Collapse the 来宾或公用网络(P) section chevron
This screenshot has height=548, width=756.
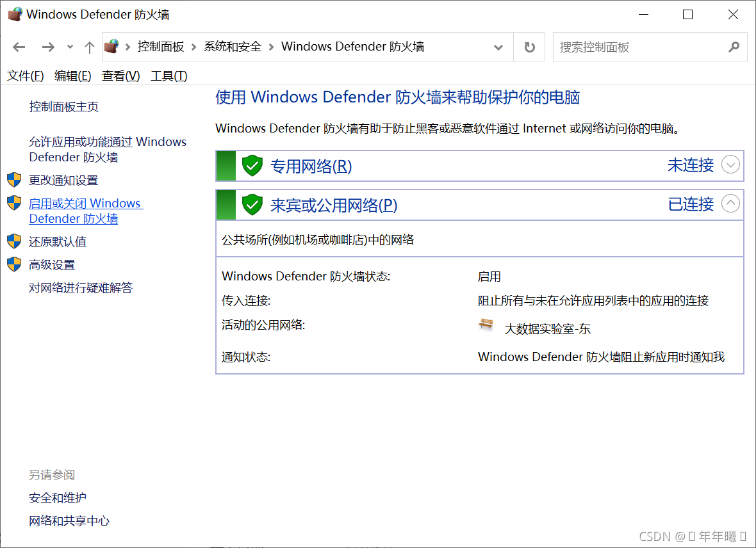730,204
